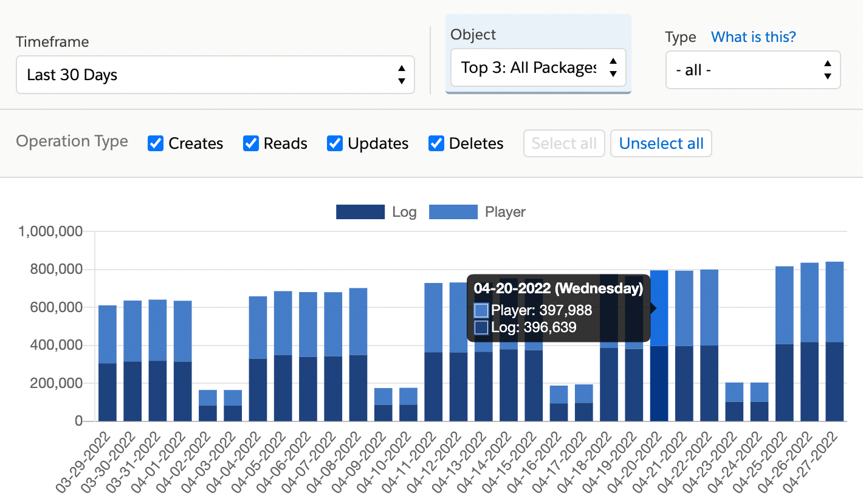The height and width of the screenshot is (504, 863).
Task: Uncheck the Creates checkbox
Action: (156, 143)
